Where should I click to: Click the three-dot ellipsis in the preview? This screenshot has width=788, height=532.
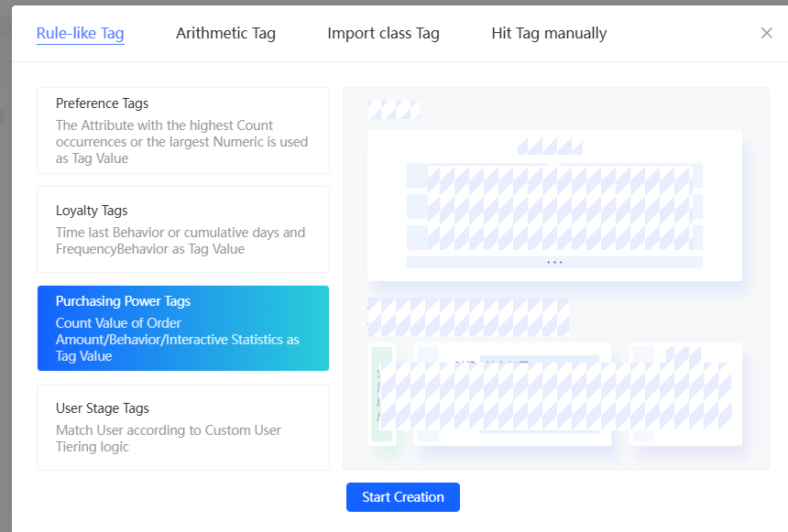554,262
